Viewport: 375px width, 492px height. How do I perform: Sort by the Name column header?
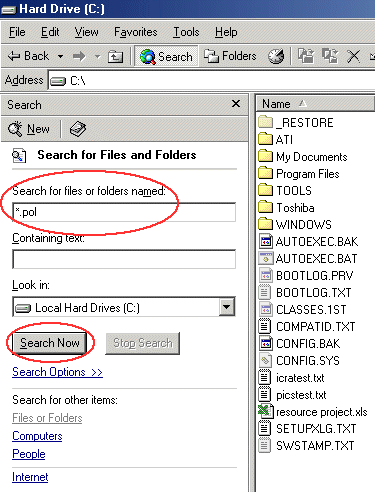point(315,104)
